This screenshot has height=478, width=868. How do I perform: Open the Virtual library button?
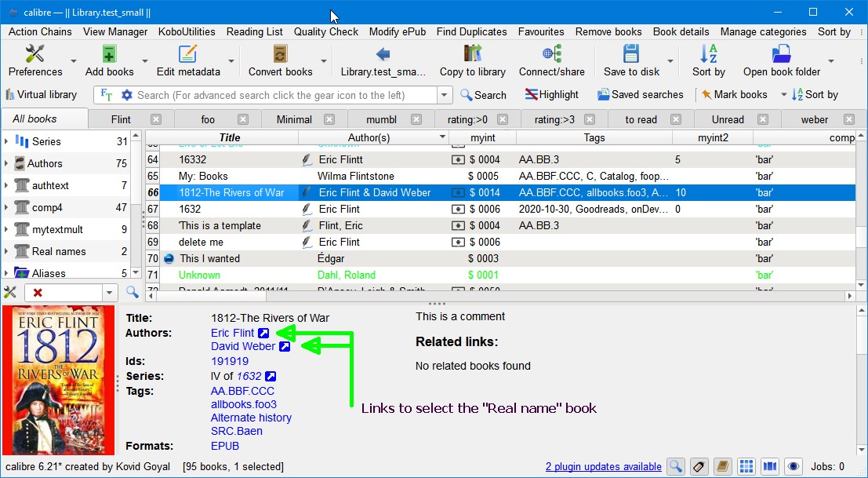point(41,95)
